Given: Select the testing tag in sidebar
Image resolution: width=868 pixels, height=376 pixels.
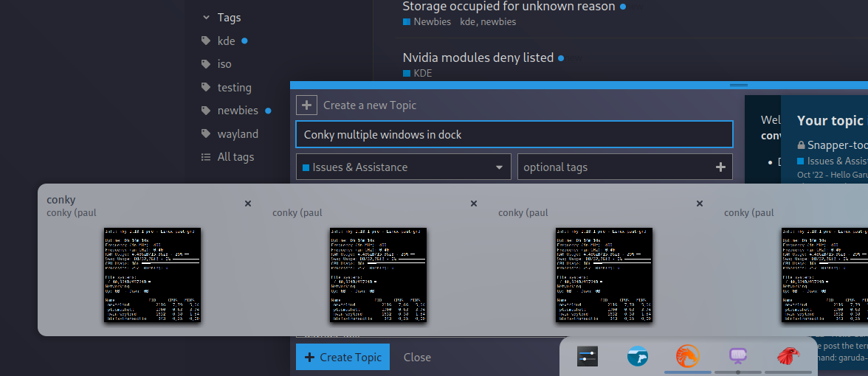Looking at the screenshot, I should coord(234,87).
